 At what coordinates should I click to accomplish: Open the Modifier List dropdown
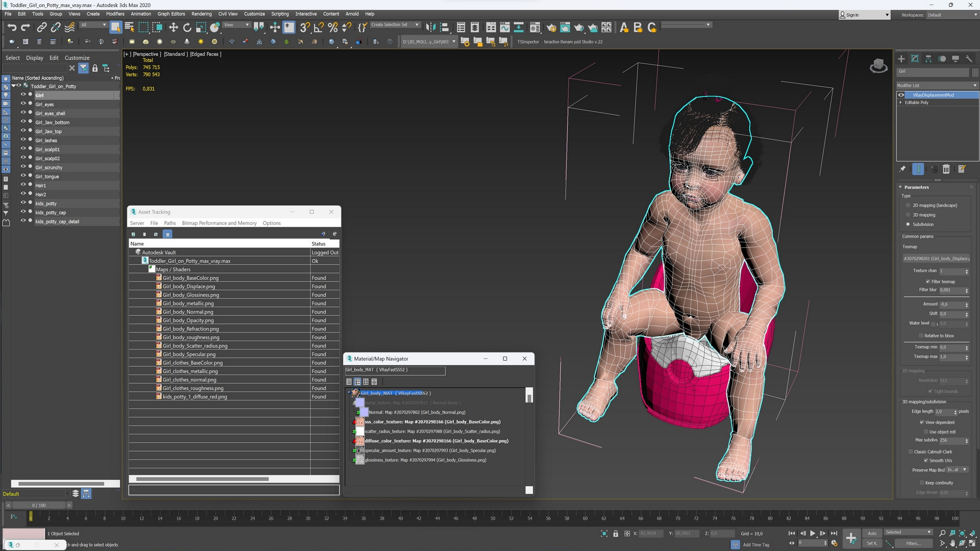(937, 85)
